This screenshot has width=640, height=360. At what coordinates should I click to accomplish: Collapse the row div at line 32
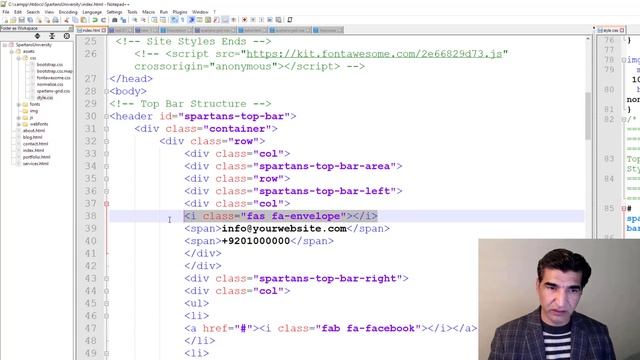[106, 141]
